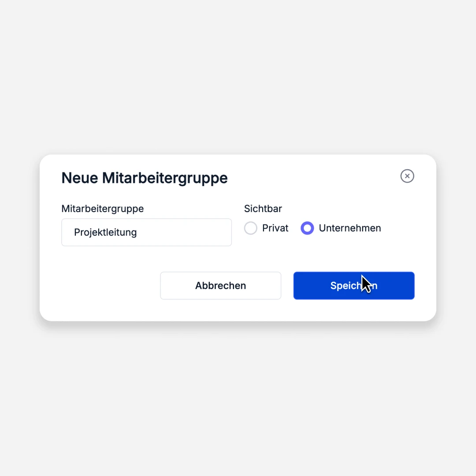Click the Neue Mitarbeitergruppe dialog heading
476x476 pixels.
(x=145, y=178)
